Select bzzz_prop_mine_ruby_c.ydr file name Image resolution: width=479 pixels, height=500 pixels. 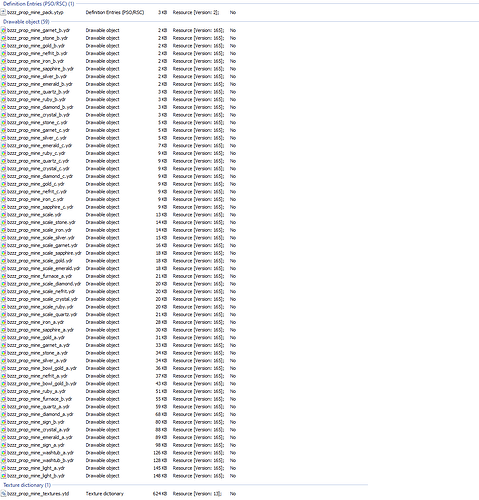click(x=36, y=153)
